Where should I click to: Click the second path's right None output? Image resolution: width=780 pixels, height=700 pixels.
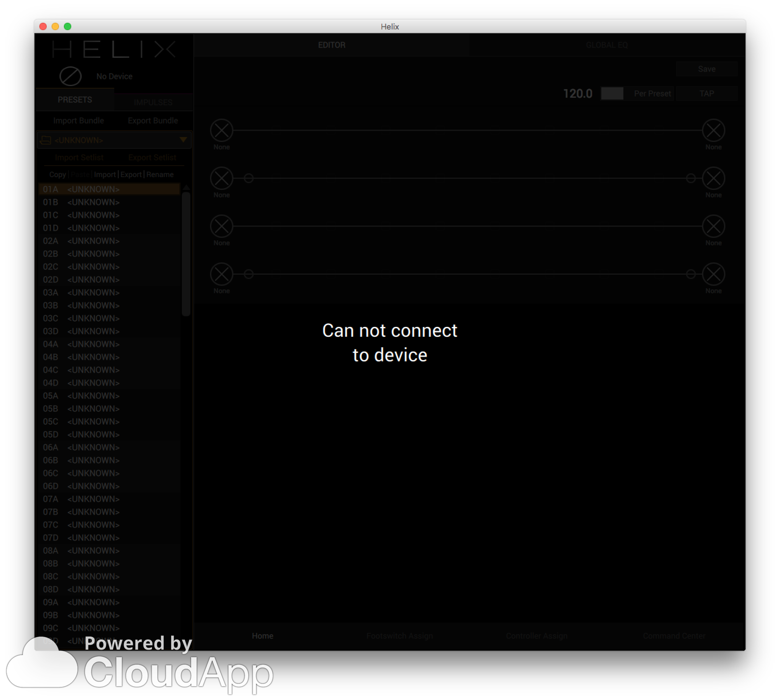[x=713, y=179]
